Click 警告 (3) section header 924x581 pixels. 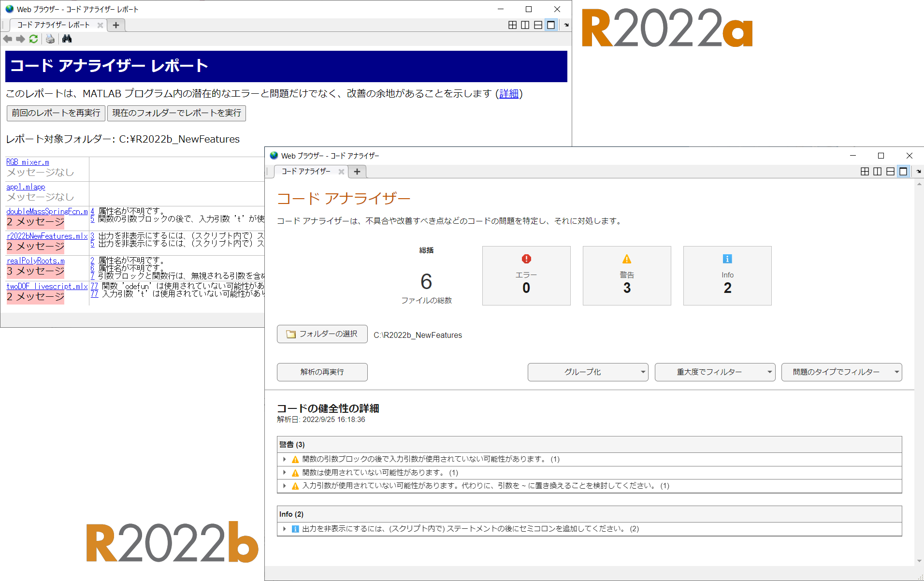point(589,445)
